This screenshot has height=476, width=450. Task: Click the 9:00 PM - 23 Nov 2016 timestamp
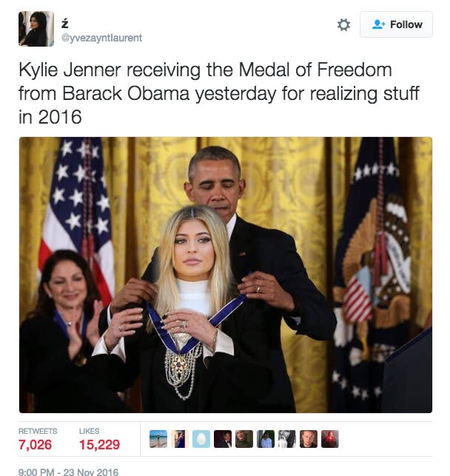click(x=68, y=472)
